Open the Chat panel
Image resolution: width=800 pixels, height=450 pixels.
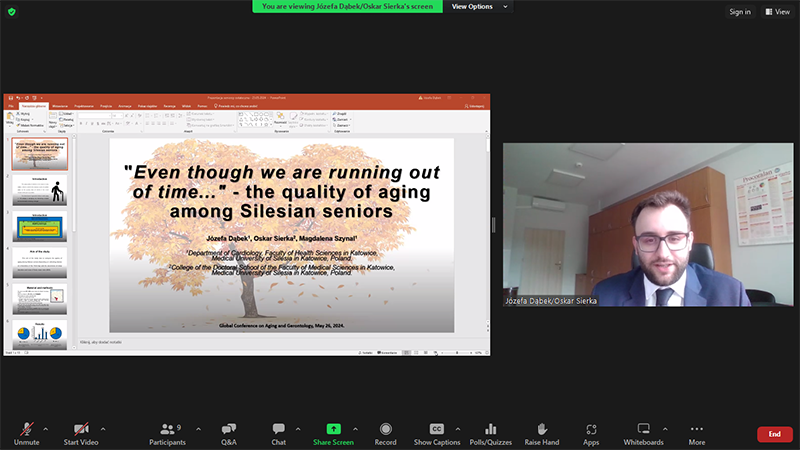[278, 429]
